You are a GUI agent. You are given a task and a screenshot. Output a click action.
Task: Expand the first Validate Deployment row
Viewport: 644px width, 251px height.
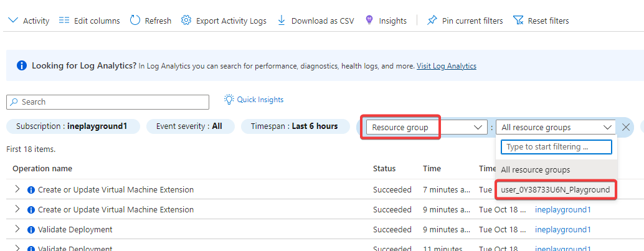(17, 229)
